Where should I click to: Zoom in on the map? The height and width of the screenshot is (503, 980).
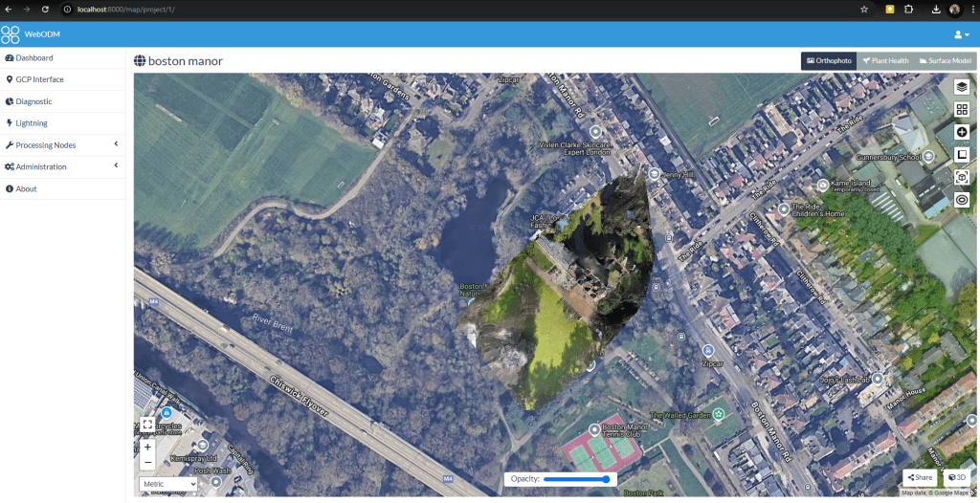point(147,447)
